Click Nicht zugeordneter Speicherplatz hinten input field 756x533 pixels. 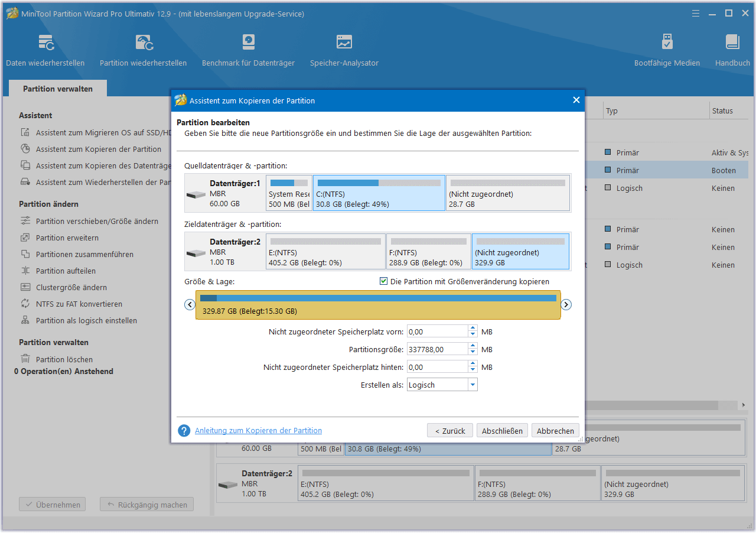438,367
